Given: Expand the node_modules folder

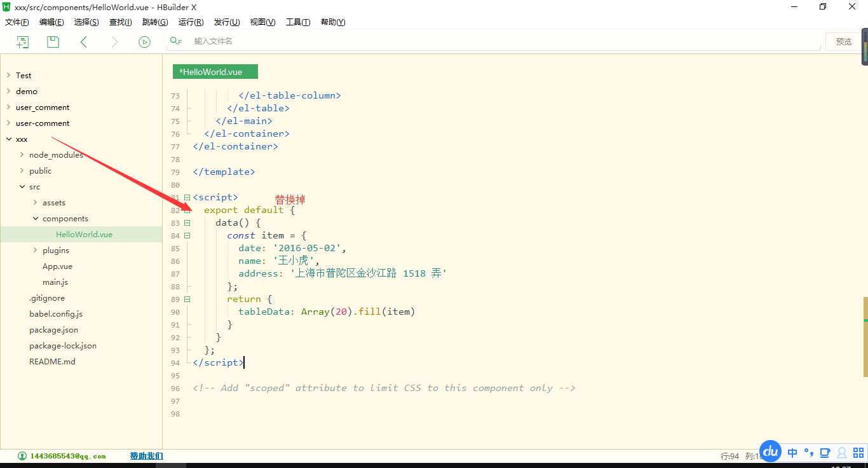Looking at the screenshot, I should tap(22, 155).
